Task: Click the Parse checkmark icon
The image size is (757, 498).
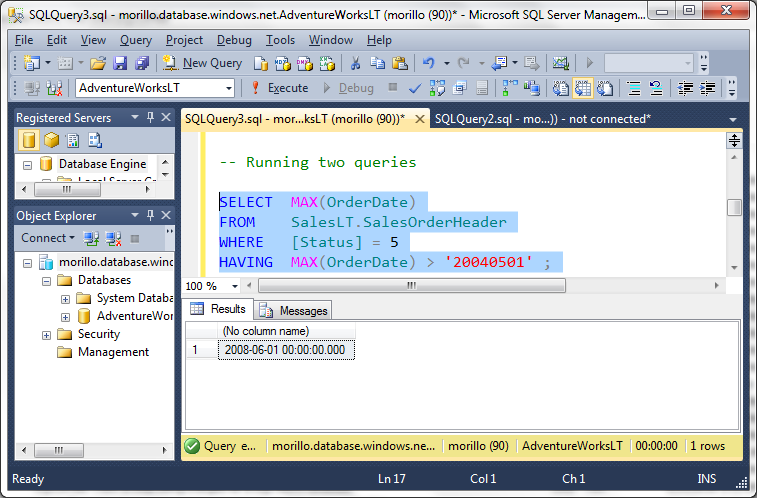Action: pos(415,88)
